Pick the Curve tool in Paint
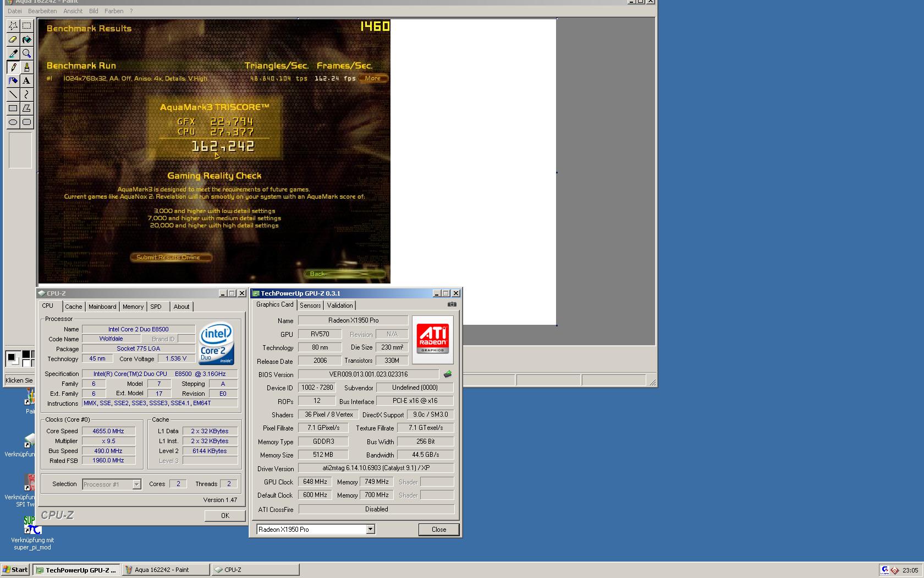The width and height of the screenshot is (924, 578). pos(26,95)
